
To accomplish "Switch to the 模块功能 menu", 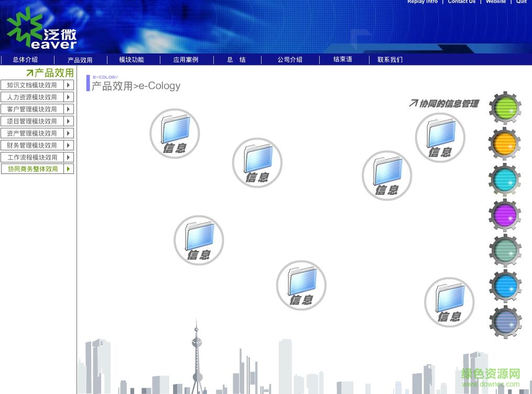I will (131, 59).
